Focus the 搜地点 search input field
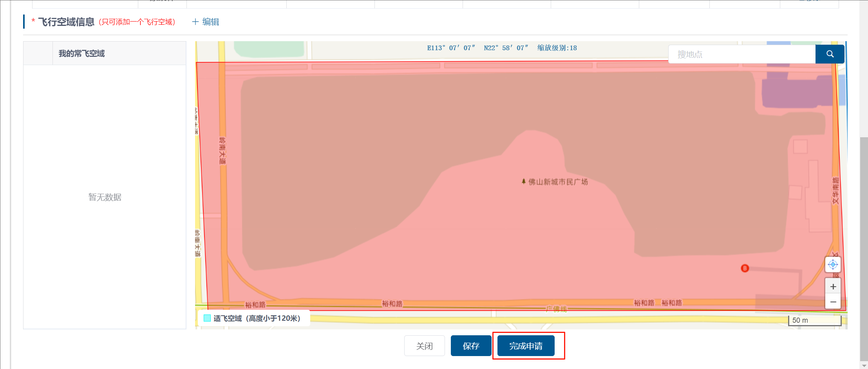868x369 pixels. [x=742, y=54]
